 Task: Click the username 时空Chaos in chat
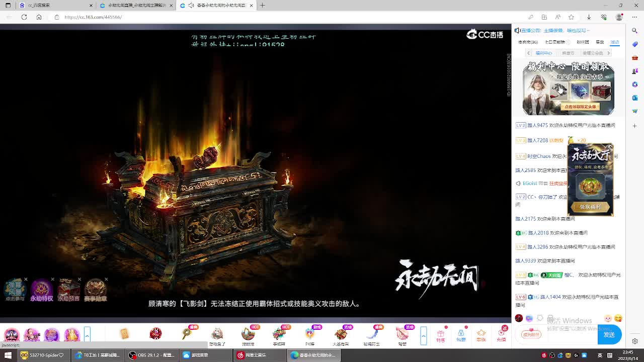tap(539, 156)
